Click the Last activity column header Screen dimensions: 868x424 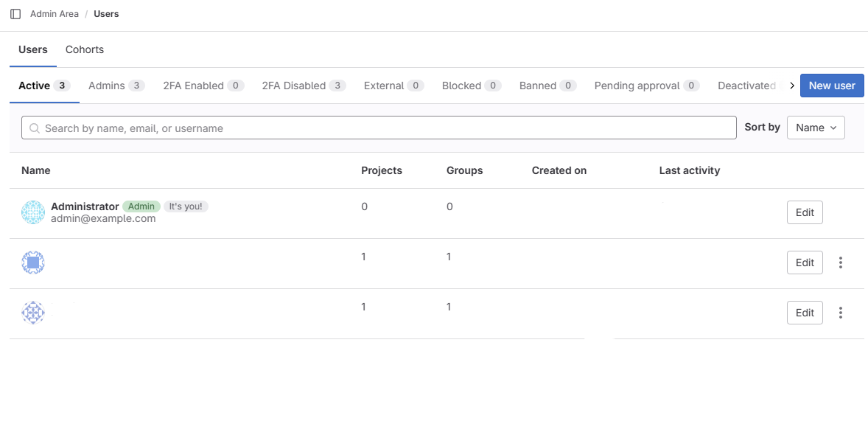click(689, 170)
